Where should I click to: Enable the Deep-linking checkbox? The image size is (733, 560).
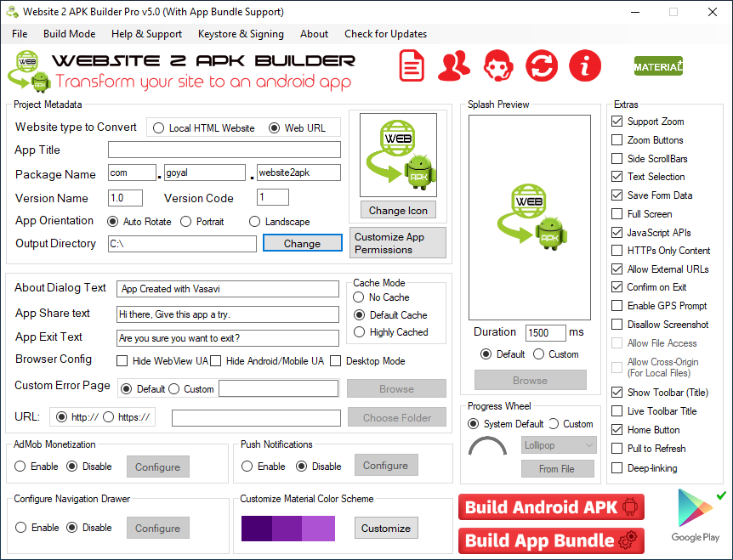617,468
